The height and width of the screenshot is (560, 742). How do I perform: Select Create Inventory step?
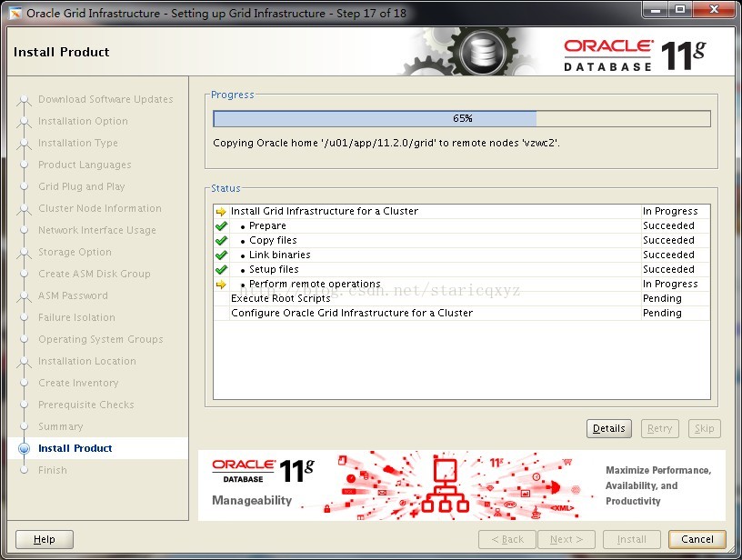78,383
